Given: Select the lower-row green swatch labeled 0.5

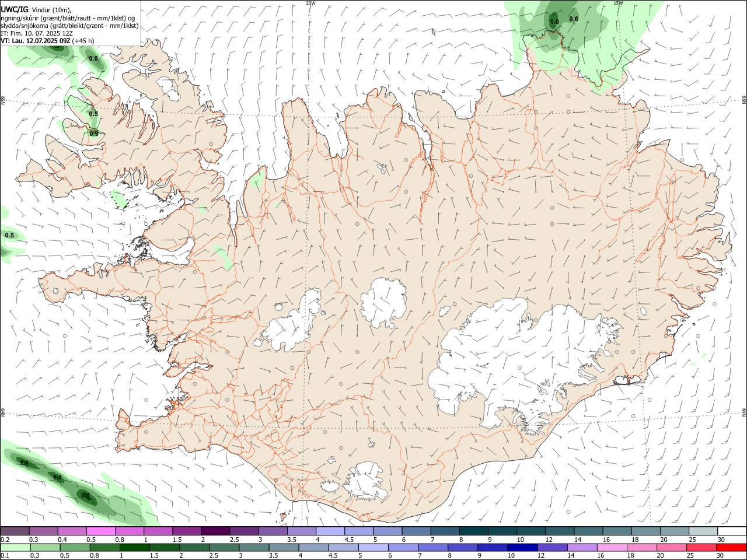Looking at the screenshot, I should click(75, 547).
